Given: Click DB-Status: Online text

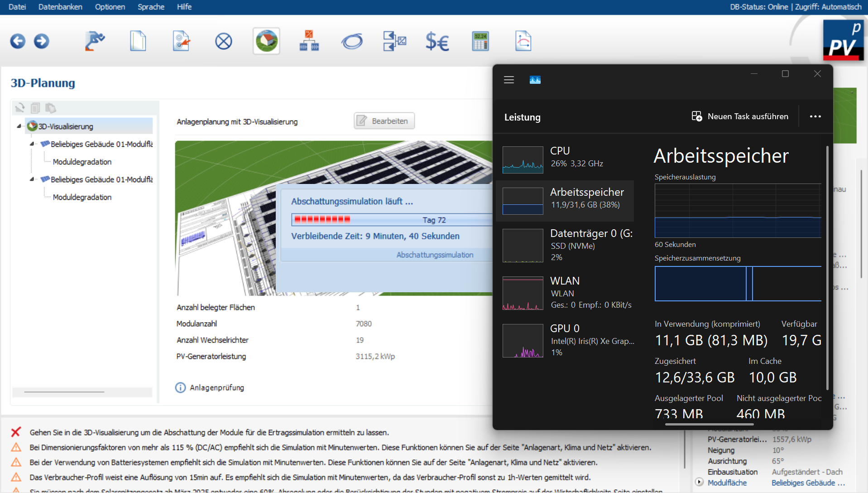Looking at the screenshot, I should coord(759,7).
